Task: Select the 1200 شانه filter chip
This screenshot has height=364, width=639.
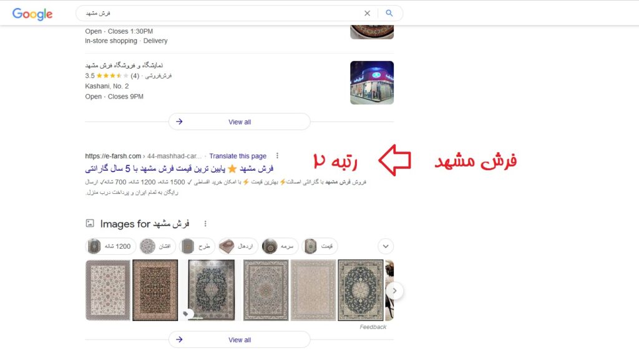Action: [x=110, y=246]
